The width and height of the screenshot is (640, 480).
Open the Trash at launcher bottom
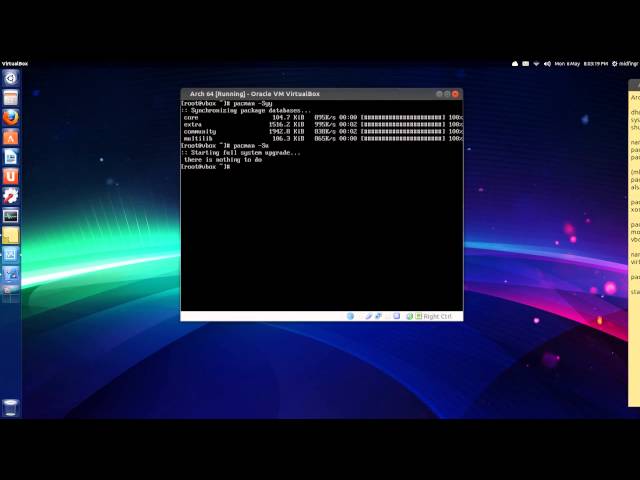(11, 408)
